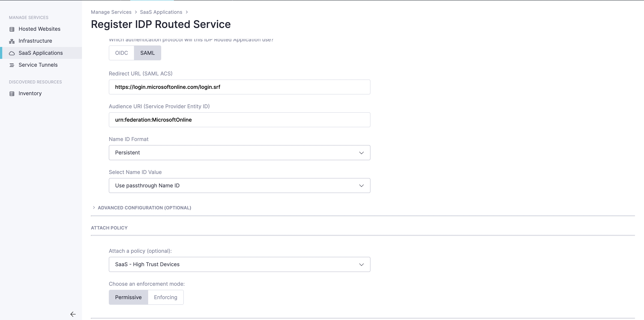Viewport: 644px width, 320px height.
Task: Select SAML authentication protocol
Action: coord(148,53)
